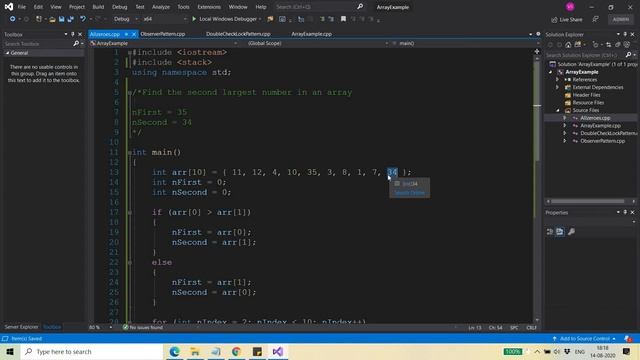This screenshot has width=640, height=360.
Task: Open the Extensions menu
Action: pos(209,7)
